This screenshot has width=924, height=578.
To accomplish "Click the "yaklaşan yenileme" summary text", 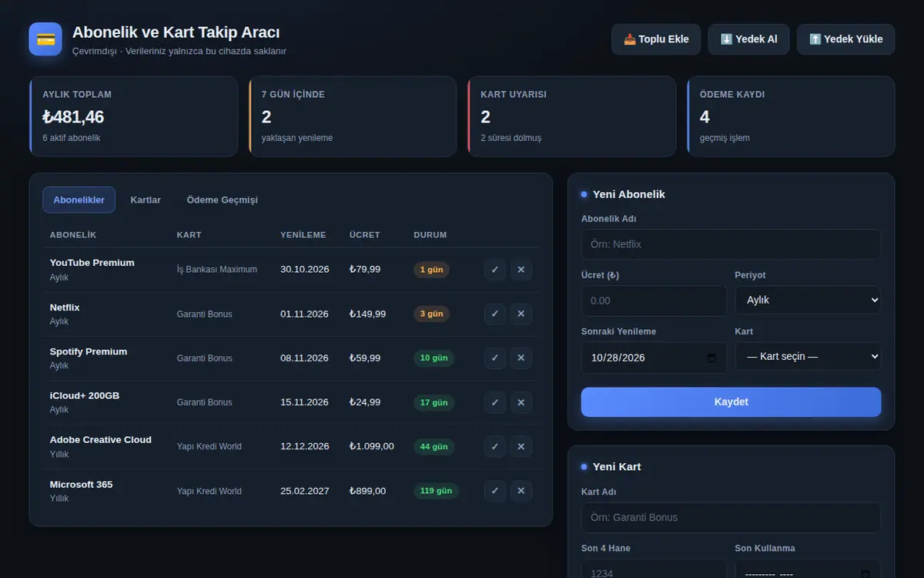I will pyautogui.click(x=297, y=138).
